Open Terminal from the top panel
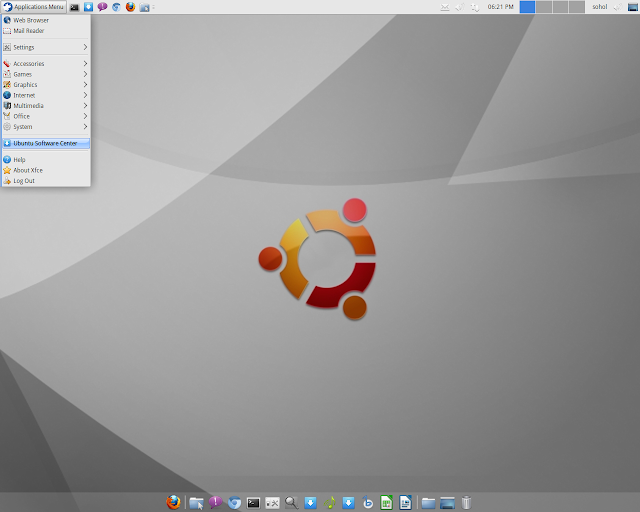 [74, 7]
